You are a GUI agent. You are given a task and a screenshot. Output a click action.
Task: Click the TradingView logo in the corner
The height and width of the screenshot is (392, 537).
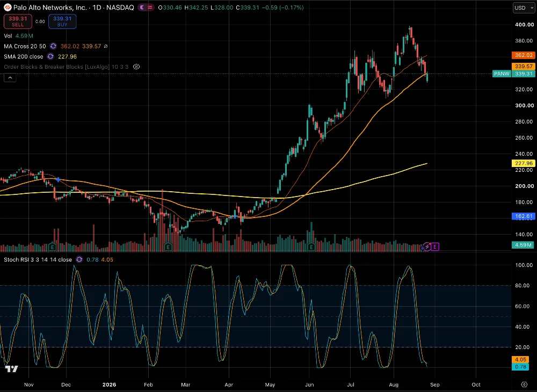tap(11, 369)
